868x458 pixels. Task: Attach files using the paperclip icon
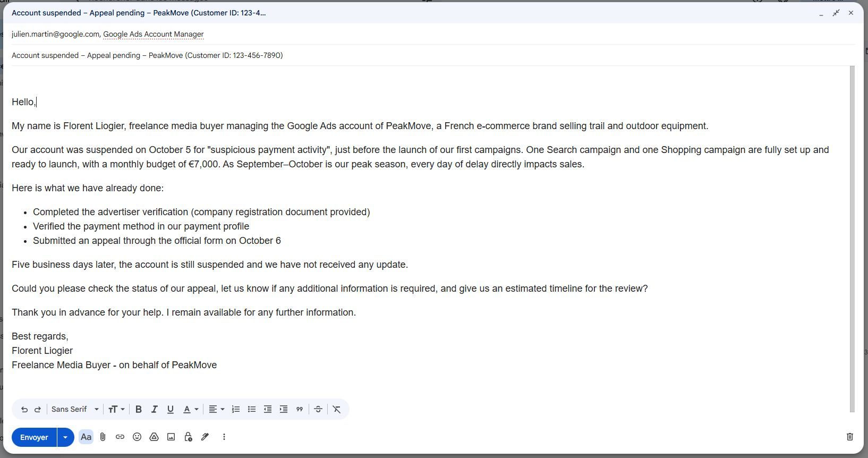103,437
